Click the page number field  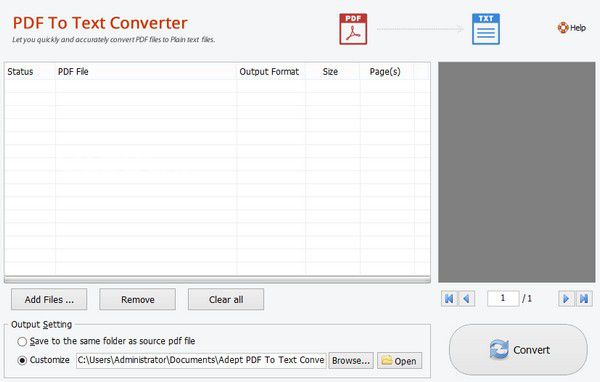click(503, 298)
